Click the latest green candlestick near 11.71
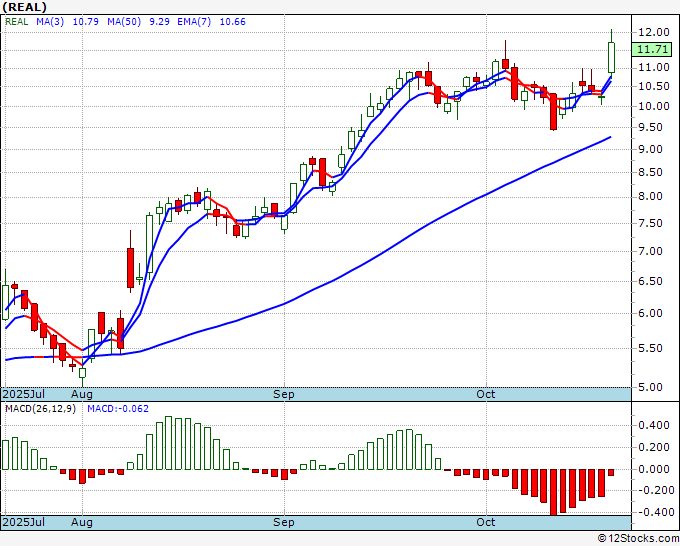680x546 pixels. click(611, 57)
